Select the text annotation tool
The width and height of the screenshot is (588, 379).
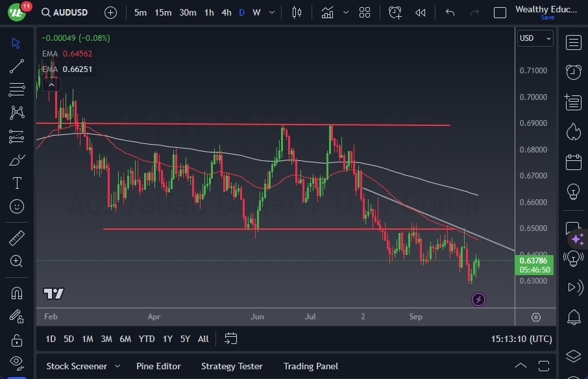pos(17,183)
